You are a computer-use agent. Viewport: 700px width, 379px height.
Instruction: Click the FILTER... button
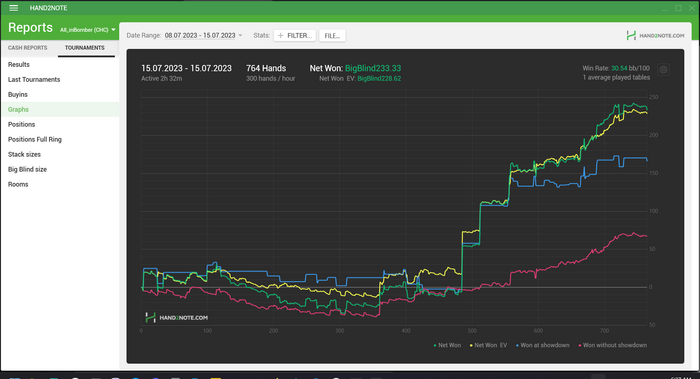pyautogui.click(x=295, y=36)
